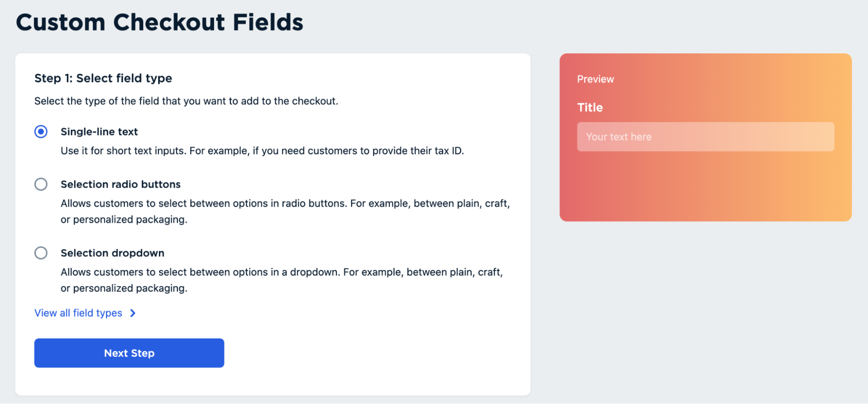The height and width of the screenshot is (404, 868).
Task: Click the tax ID example description text
Action: (262, 151)
